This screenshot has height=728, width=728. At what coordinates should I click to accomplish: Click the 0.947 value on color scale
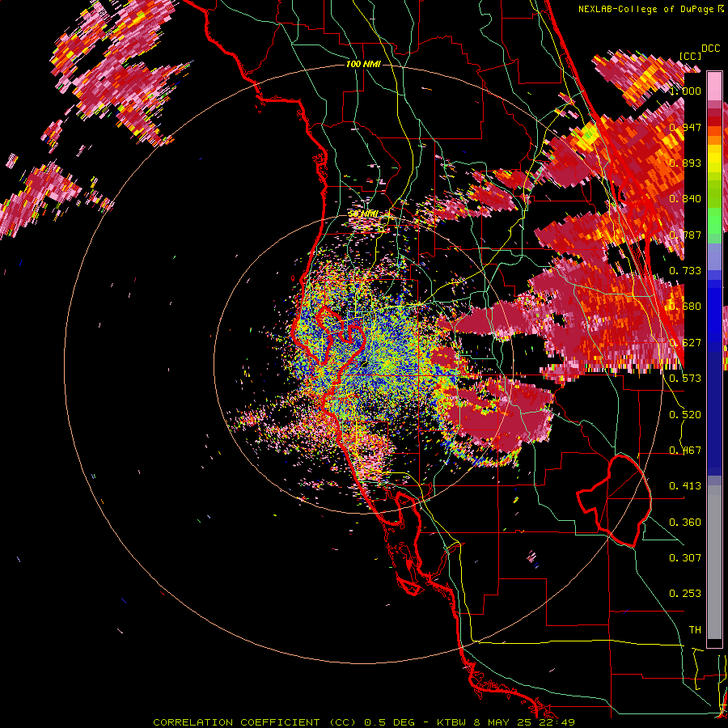point(685,127)
